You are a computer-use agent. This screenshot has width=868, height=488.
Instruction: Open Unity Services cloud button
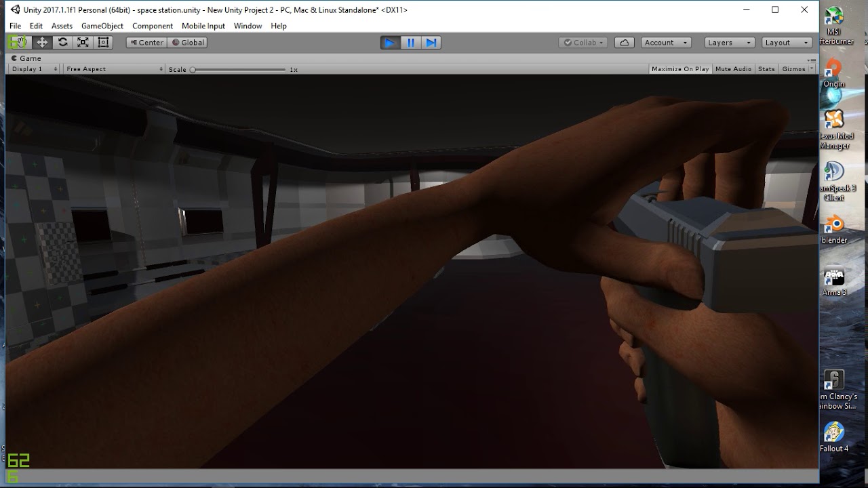pyautogui.click(x=624, y=42)
